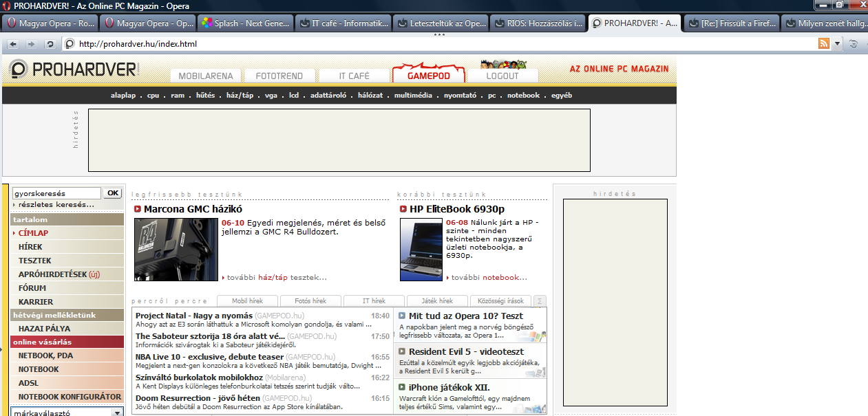
Task: Open the Splash - Next Gene... tab
Action: click(245, 23)
